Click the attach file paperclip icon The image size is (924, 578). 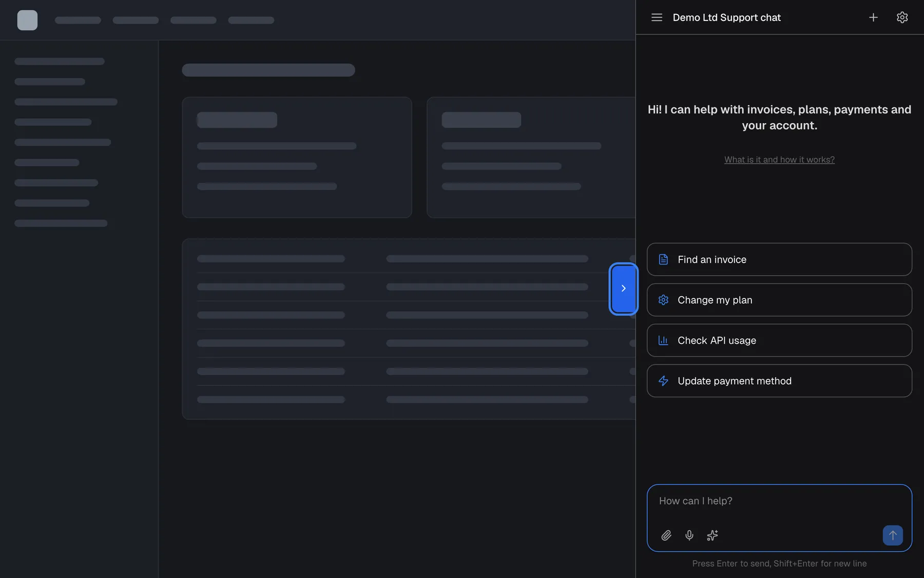click(666, 535)
